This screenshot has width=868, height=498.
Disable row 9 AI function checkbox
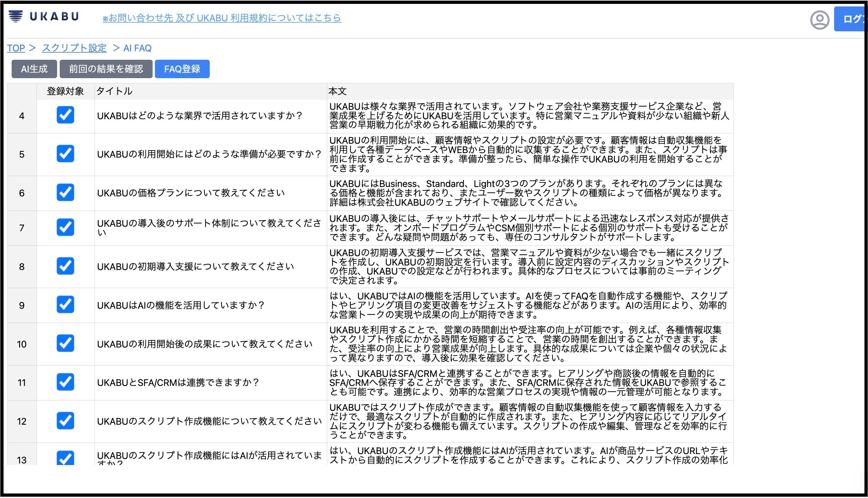pos(65,305)
